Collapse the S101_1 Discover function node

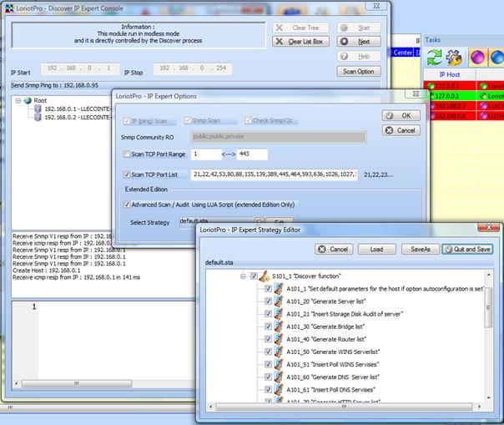coord(243,276)
